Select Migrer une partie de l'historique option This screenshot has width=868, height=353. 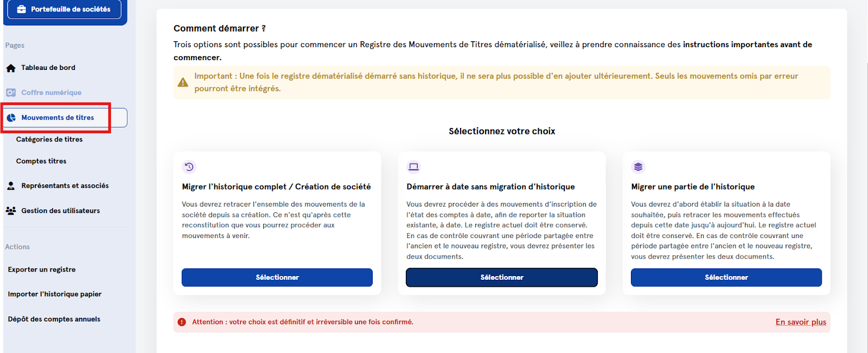[x=726, y=277]
